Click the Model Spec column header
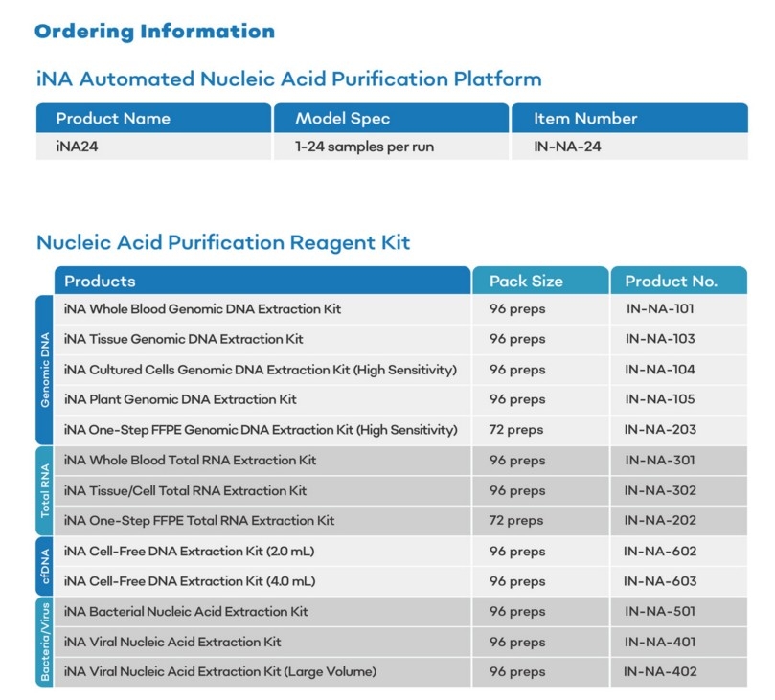 [342, 119]
